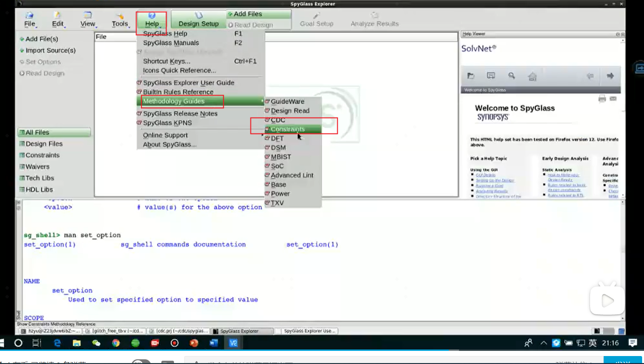The width and height of the screenshot is (644, 364).
Task: Open SpyGlass Manuals menu entry
Action: coord(201,43)
